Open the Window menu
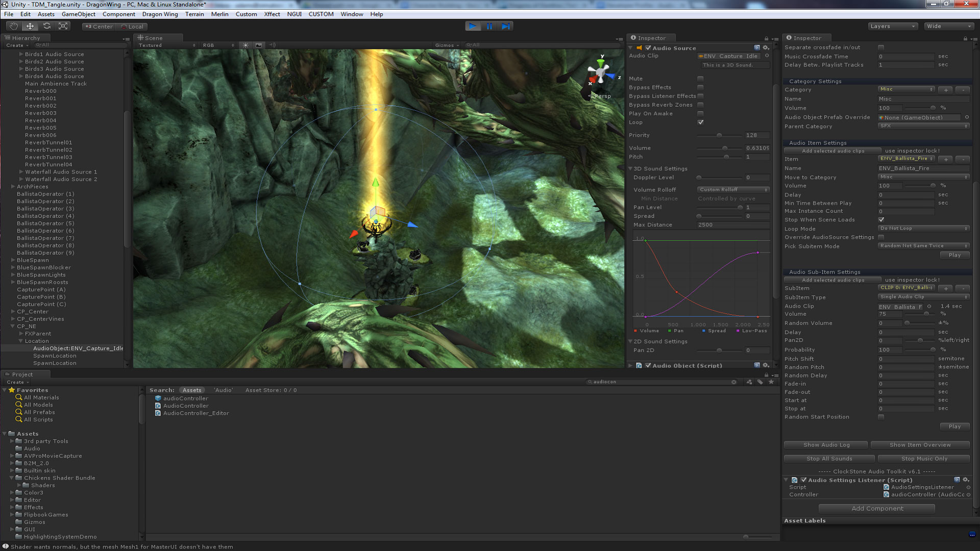This screenshot has width=980, height=551. 352,14
